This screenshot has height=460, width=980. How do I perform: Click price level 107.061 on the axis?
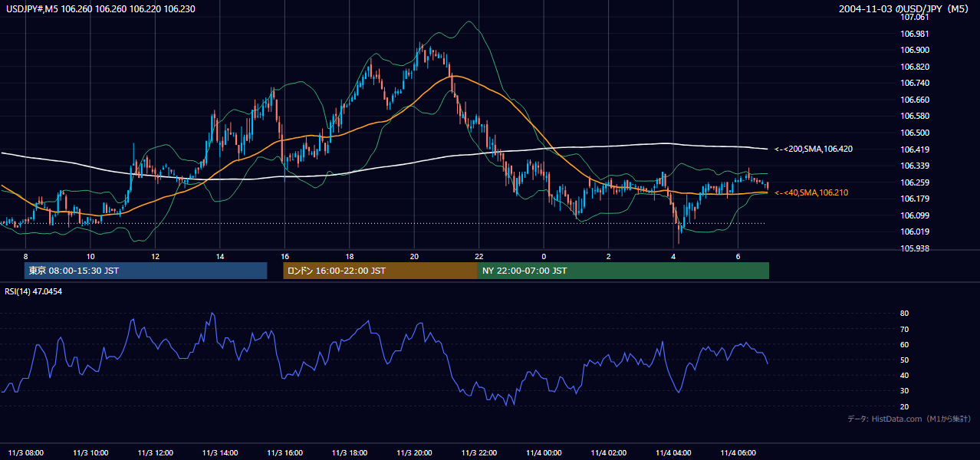[916, 18]
